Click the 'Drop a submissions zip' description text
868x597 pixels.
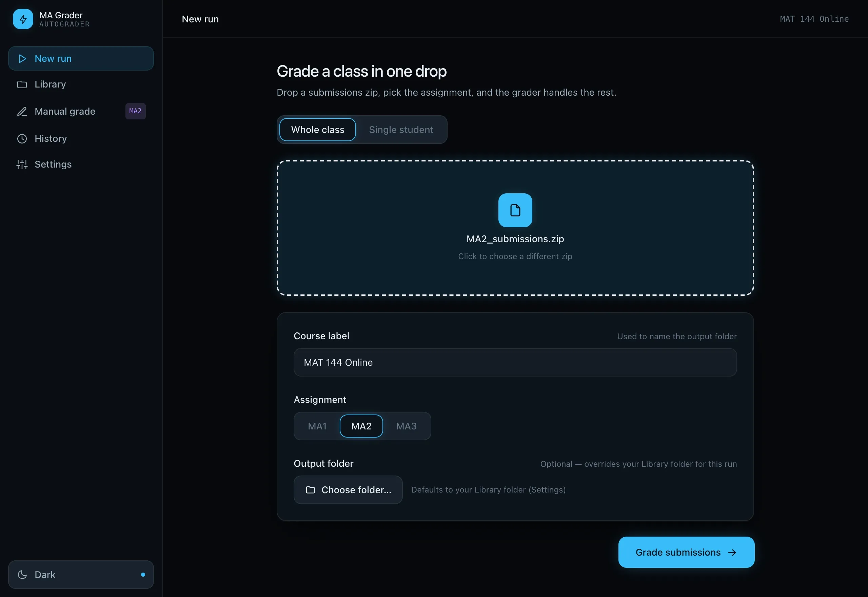[x=446, y=92]
